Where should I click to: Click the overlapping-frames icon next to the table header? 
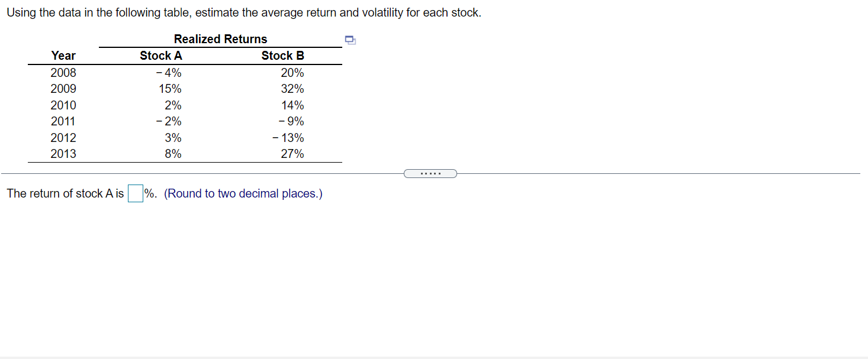click(350, 40)
